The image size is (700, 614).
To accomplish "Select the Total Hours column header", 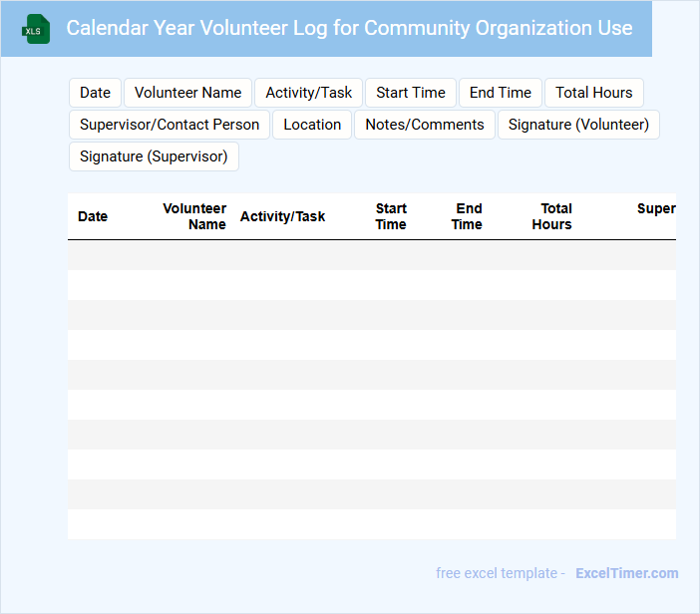I will (552, 216).
